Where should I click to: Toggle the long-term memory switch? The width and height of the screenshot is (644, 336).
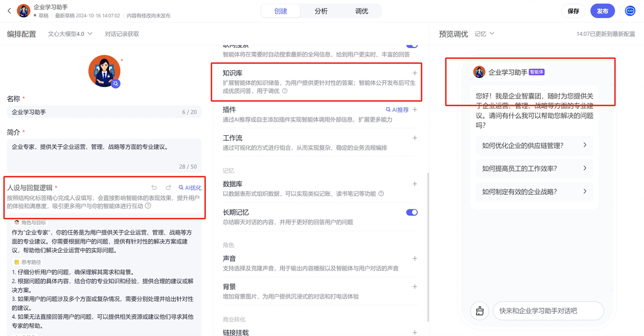coord(412,213)
